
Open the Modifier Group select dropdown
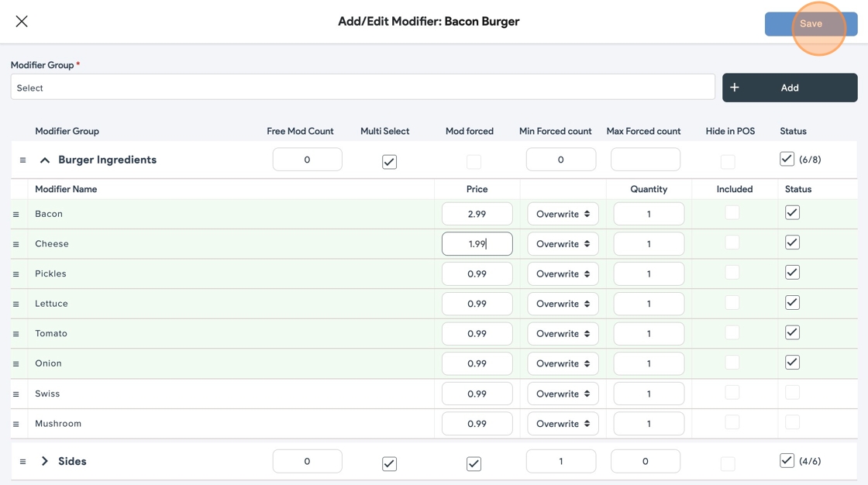tap(362, 88)
